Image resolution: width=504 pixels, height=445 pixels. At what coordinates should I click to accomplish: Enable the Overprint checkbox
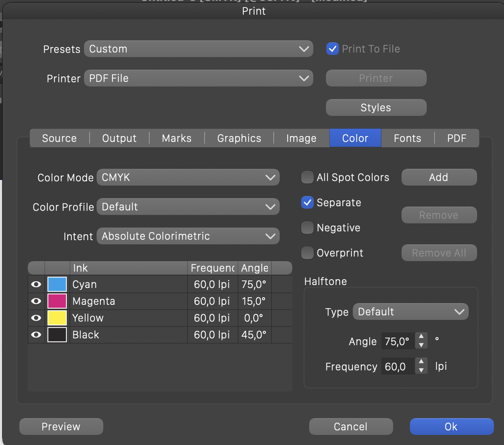(x=307, y=253)
